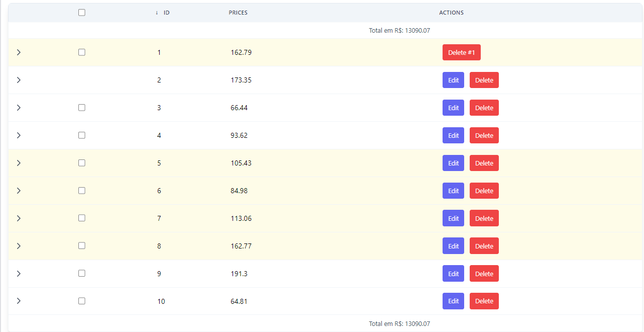Edit the row with ID 10
The width and height of the screenshot is (644, 332).
[453, 301]
